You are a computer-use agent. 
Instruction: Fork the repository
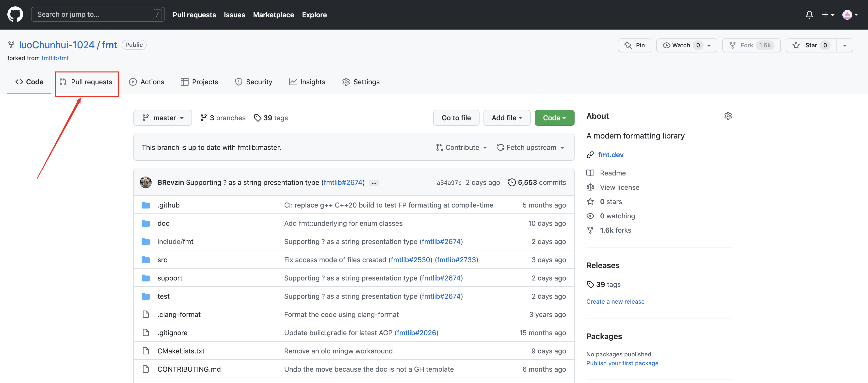click(x=751, y=45)
